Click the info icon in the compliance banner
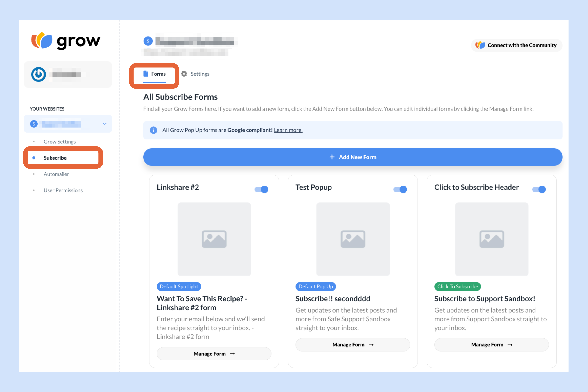The height and width of the screenshot is (392, 588). tap(153, 130)
